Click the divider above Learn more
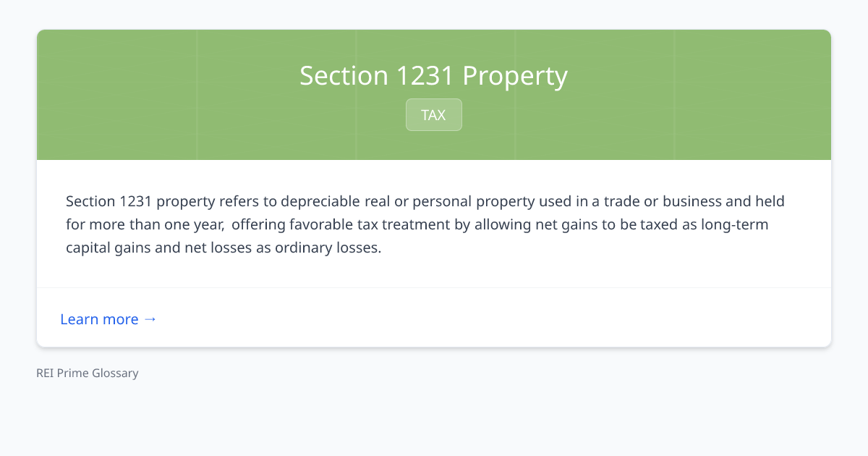Image resolution: width=868 pixels, height=456 pixels. [x=434, y=287]
